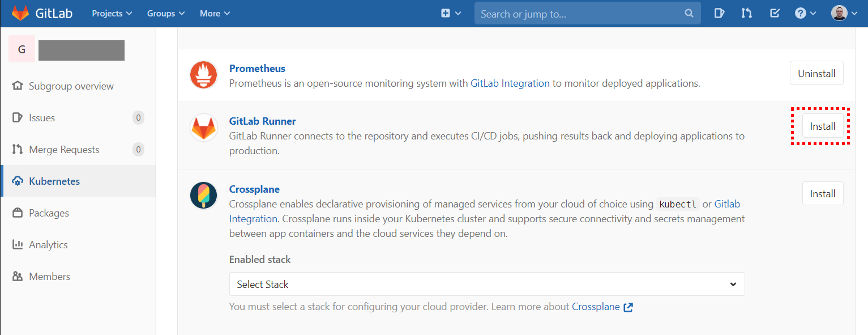
Task: Open merge requests icon in top bar
Action: coord(746,13)
